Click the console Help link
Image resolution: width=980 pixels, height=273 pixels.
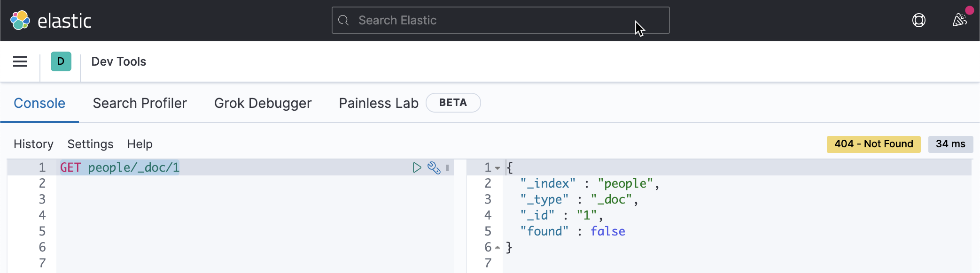coord(140,144)
